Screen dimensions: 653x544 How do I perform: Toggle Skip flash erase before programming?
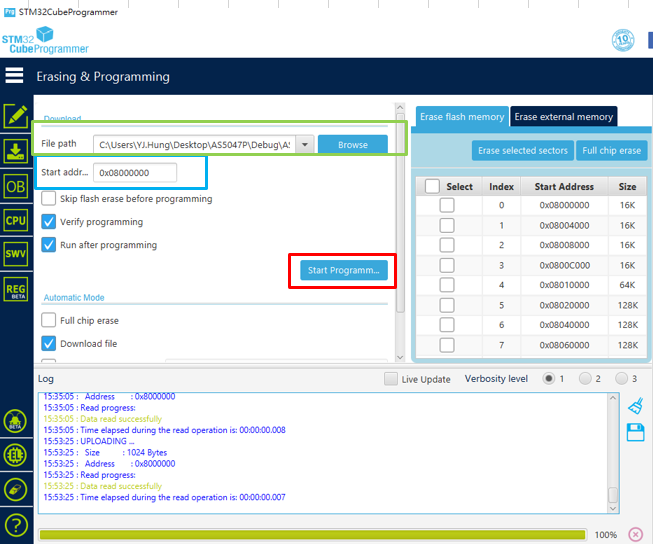(49, 198)
